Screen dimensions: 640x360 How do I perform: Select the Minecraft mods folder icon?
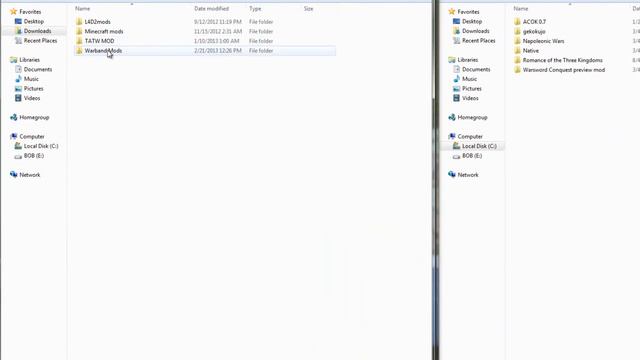[79, 31]
